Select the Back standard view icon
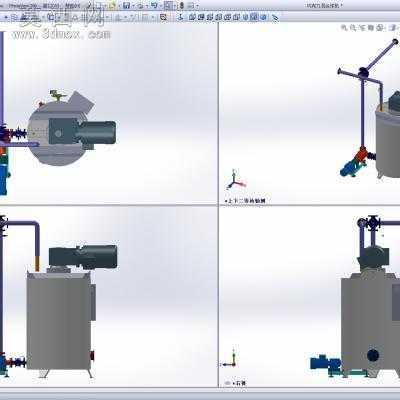 pyautogui.click(x=201, y=17)
